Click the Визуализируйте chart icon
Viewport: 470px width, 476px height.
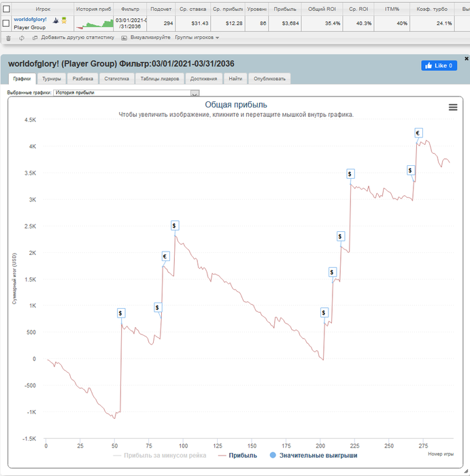pos(124,38)
